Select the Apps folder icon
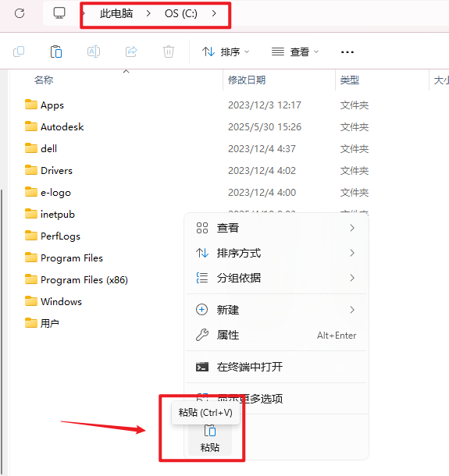Viewport: 449px width, 476px height. coord(31,104)
